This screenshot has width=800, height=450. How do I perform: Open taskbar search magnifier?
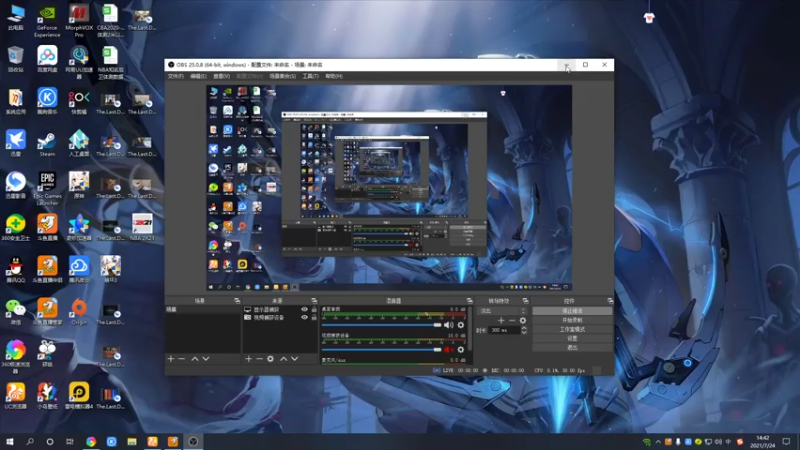coord(30,441)
